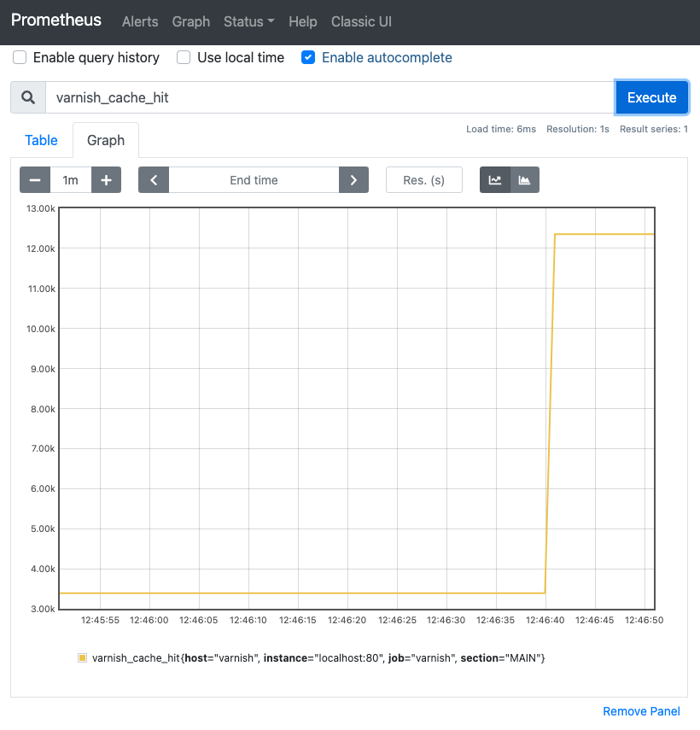700x730 pixels.
Task: Move end time forward with right chevron
Action: tap(353, 180)
